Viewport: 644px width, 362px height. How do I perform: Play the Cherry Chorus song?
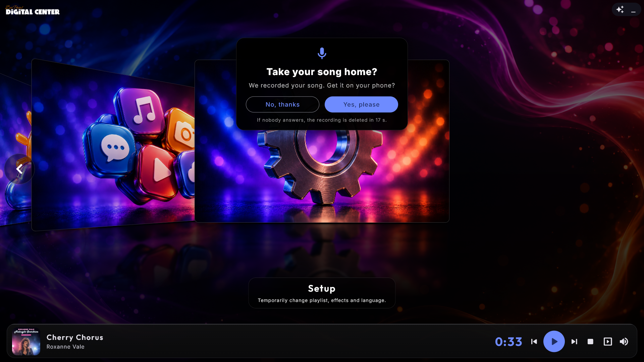tap(554, 342)
